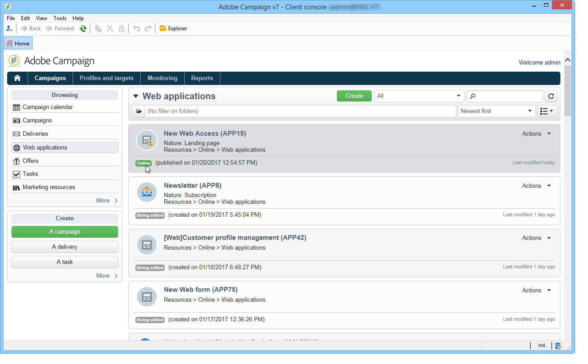
Task: Open Deliveries in the Browsing panel
Action: click(65, 134)
